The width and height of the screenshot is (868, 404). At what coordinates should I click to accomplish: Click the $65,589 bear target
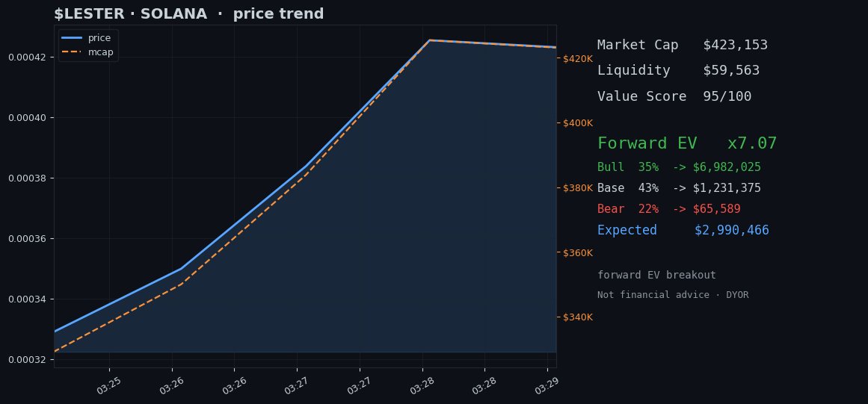click(x=717, y=209)
